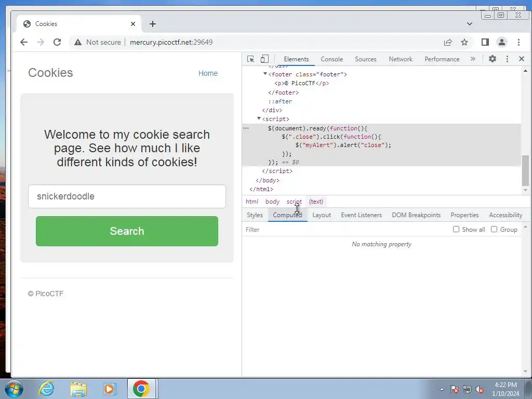The image size is (532, 399).
Task: Open the Properties pane tab
Action: pyautogui.click(x=464, y=215)
